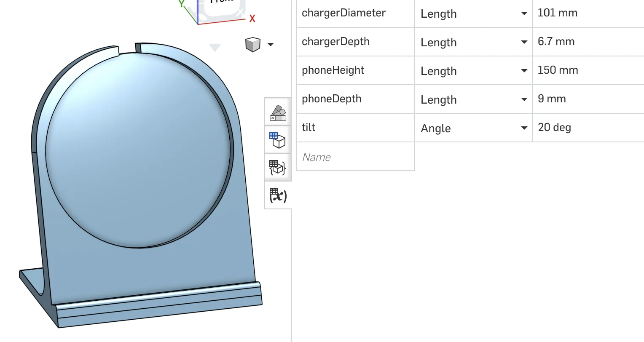The height and width of the screenshot is (342, 644).
Task: Select the phoneDepth value 9 mm
Action: click(x=552, y=99)
